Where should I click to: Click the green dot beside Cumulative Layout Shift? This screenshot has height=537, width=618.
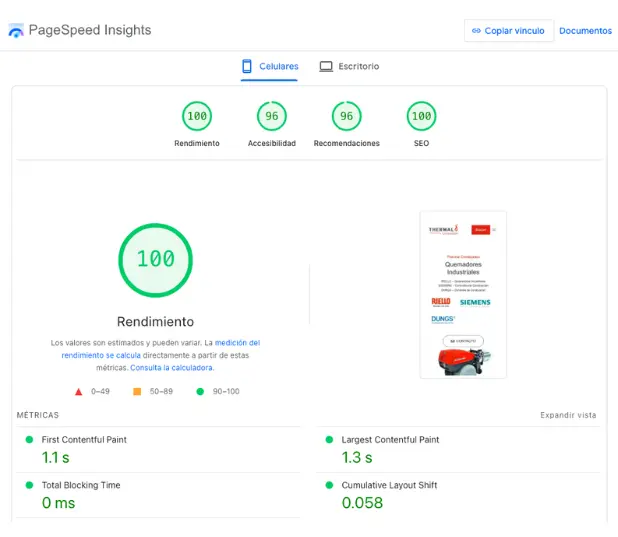pyautogui.click(x=329, y=485)
